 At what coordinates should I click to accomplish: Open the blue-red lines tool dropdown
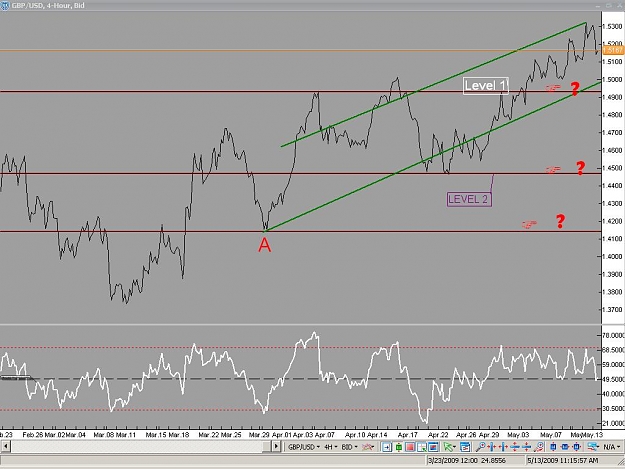pyautogui.click(x=594, y=447)
